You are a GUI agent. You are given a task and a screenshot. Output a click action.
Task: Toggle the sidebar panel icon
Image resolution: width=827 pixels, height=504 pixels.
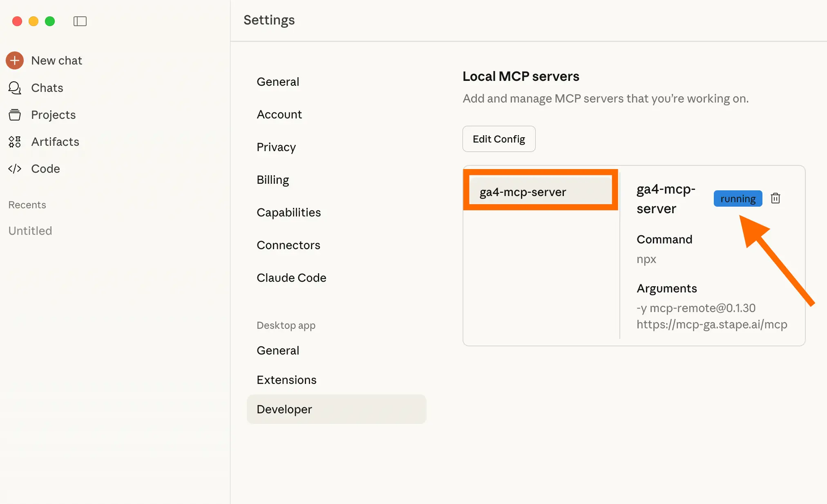tap(80, 21)
